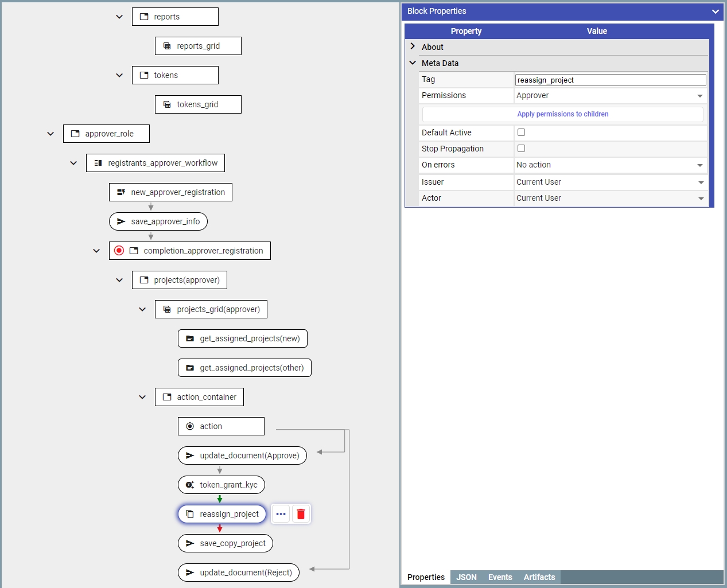The width and height of the screenshot is (727, 588).
Task: Open the On errors dropdown
Action: [x=610, y=165]
